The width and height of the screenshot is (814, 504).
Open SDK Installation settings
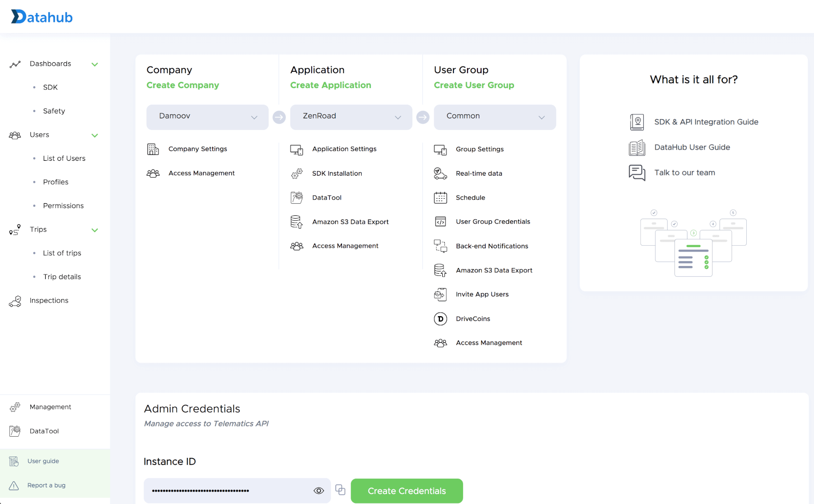pos(337,173)
